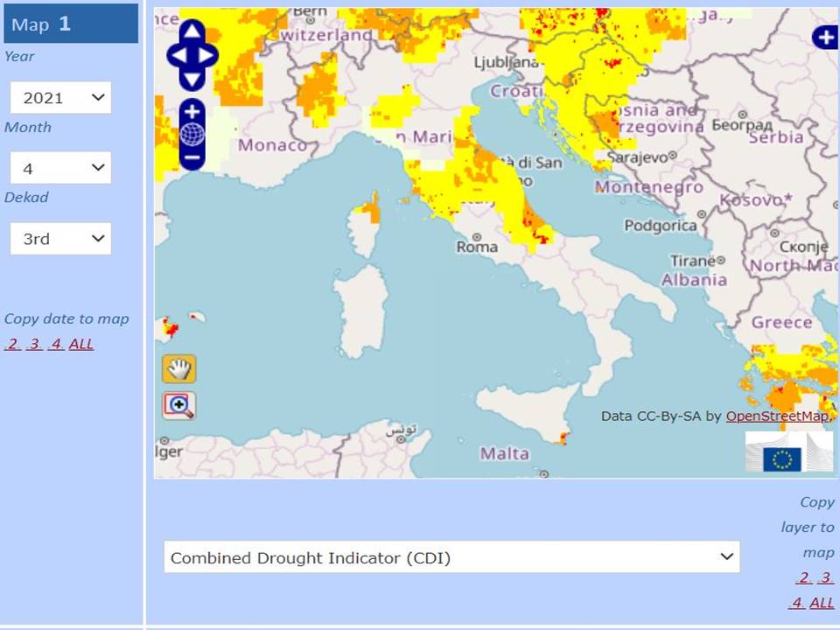Zoom in using the plus button

click(x=192, y=112)
